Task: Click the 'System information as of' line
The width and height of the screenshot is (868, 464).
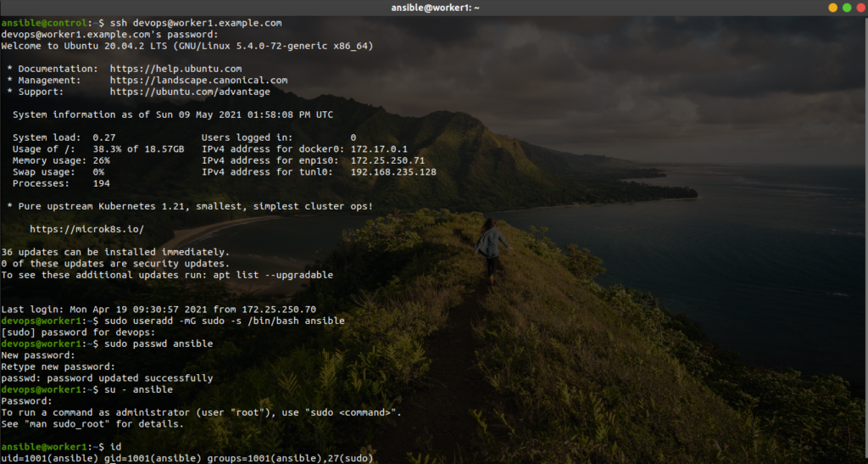Action: pos(173,115)
